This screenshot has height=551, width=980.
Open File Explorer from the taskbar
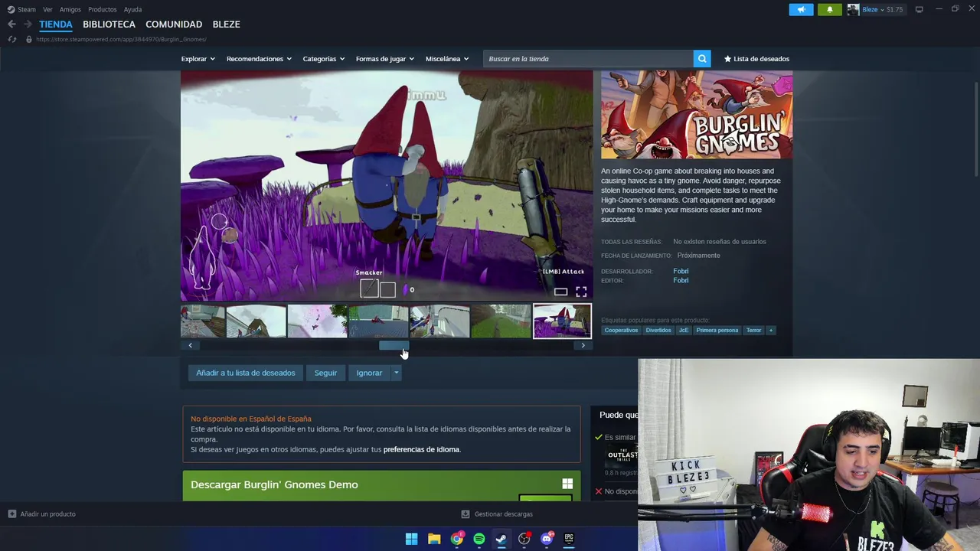pyautogui.click(x=434, y=539)
